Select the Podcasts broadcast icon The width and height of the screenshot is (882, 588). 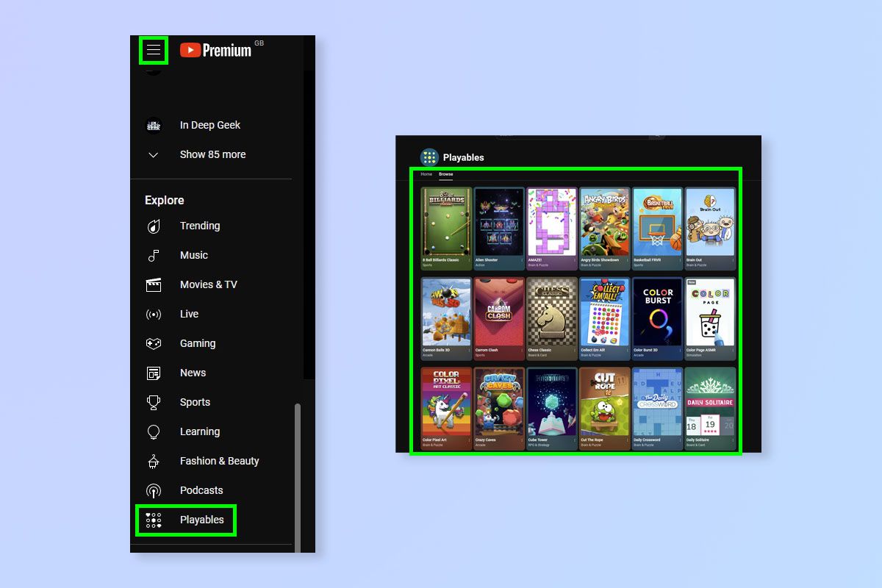point(153,490)
